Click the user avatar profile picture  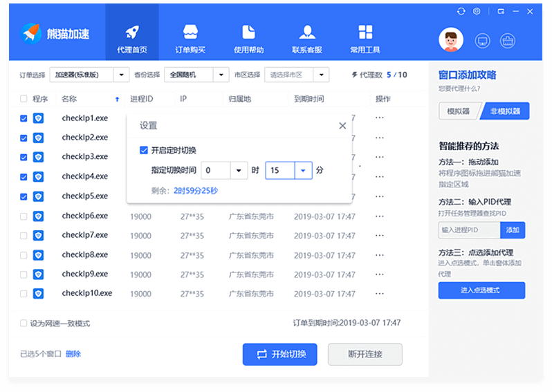point(451,40)
